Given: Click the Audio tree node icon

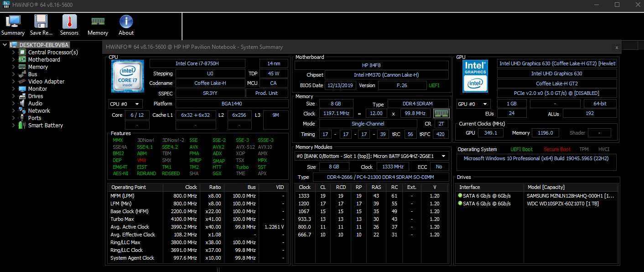Looking at the screenshot, I should point(22,103).
